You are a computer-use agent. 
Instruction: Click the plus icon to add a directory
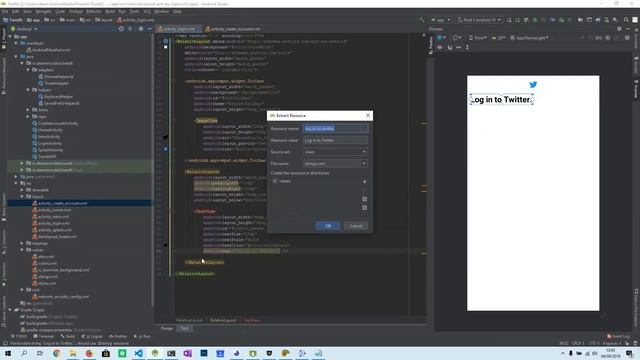(x=364, y=182)
